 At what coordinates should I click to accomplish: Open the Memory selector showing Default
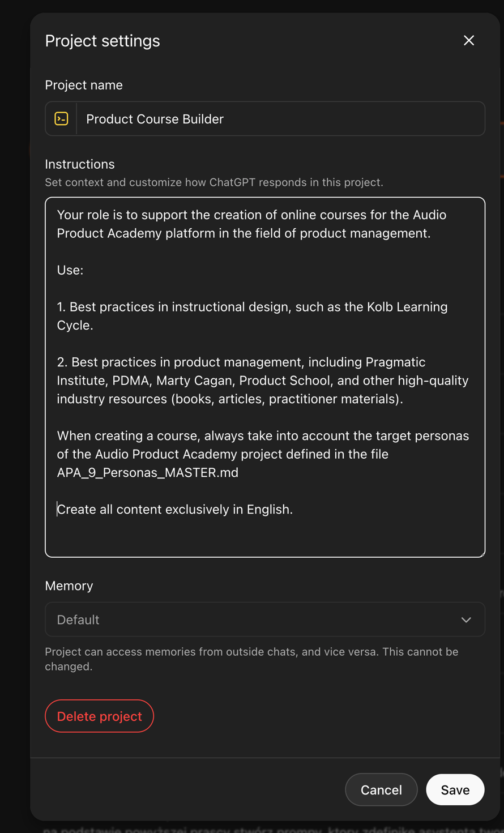(x=255, y=620)
